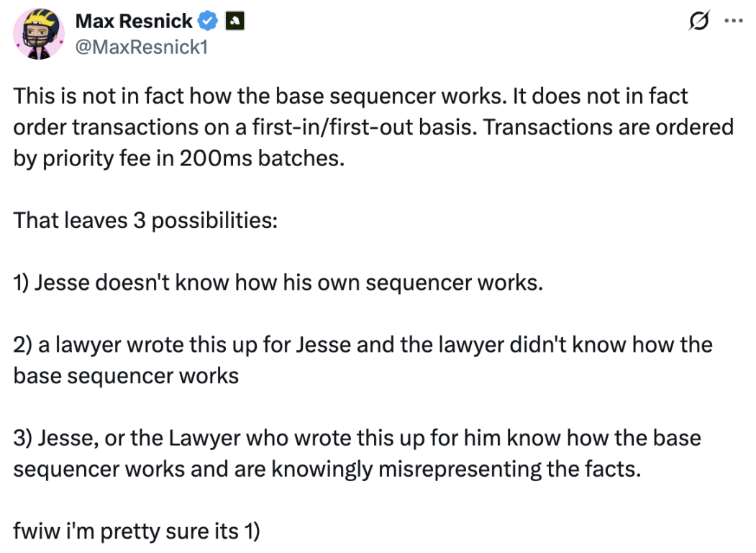Open the three-dot more options menu
This screenshot has height=553, width=756.
click(733, 22)
